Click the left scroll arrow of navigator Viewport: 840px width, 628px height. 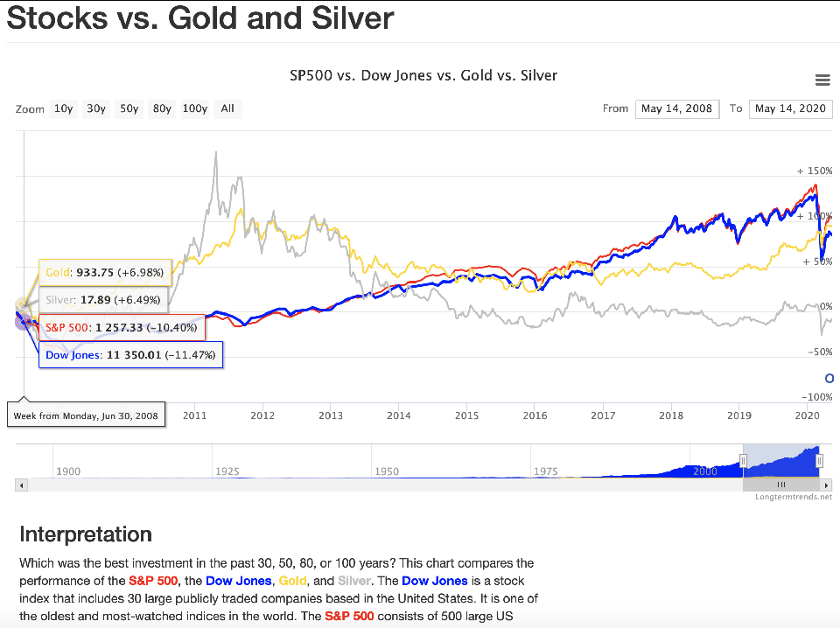[22, 485]
